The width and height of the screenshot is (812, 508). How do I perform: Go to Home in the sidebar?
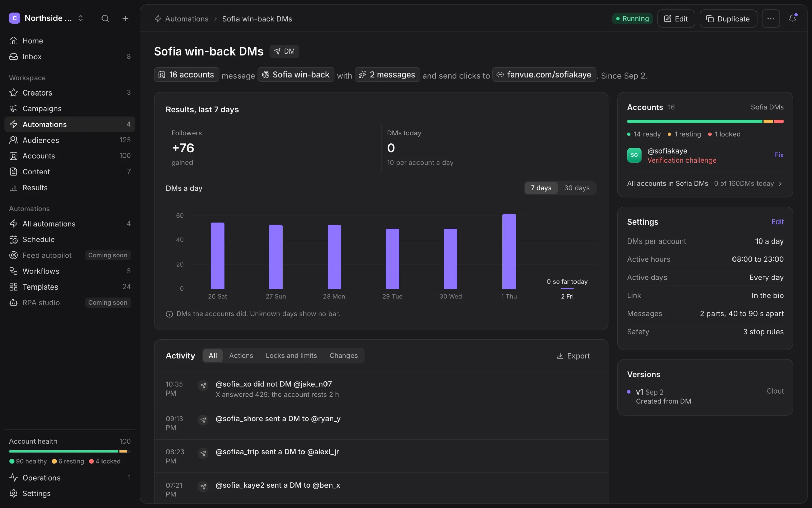[70, 41]
